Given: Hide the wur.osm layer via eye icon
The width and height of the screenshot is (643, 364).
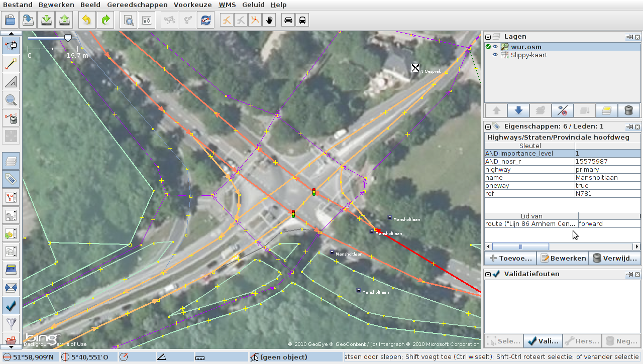Looking at the screenshot, I should pyautogui.click(x=495, y=47).
